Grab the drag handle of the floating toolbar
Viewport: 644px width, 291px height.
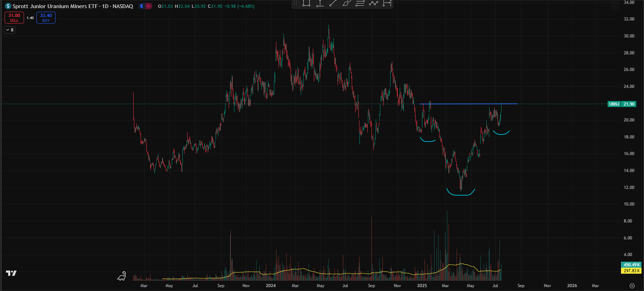[x=296, y=3]
